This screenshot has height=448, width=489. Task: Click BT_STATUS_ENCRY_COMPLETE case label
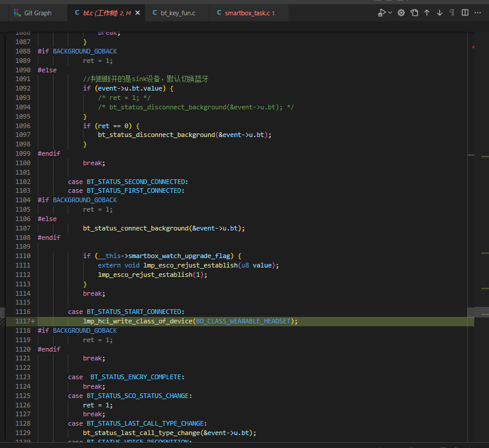coord(136,377)
